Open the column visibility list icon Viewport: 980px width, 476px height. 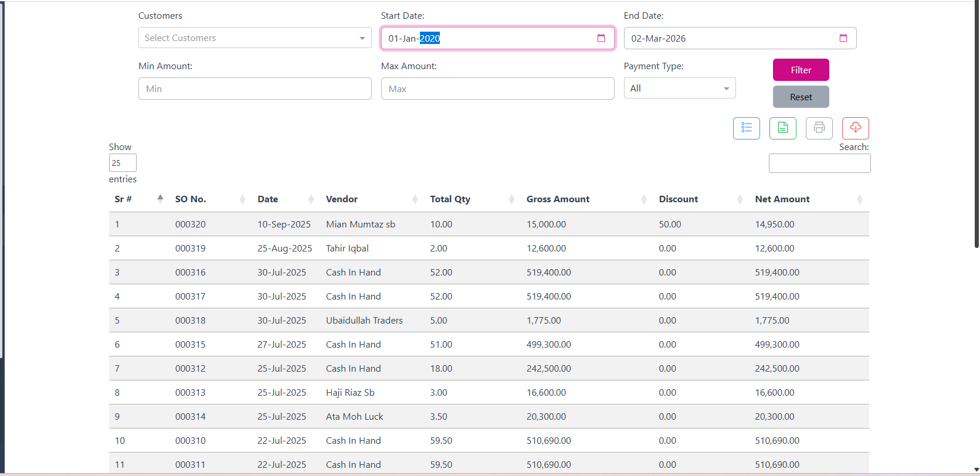(x=746, y=128)
